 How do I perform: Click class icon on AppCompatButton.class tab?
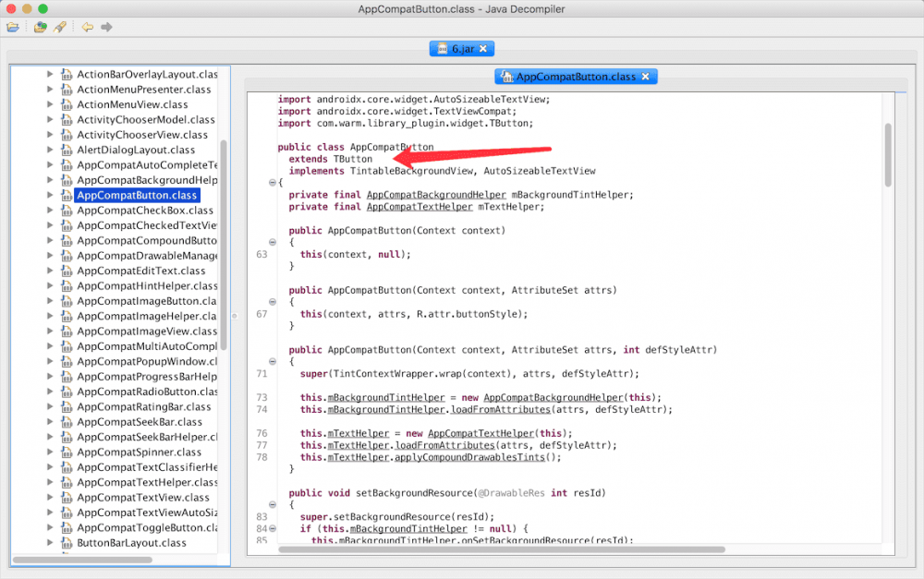pos(506,77)
